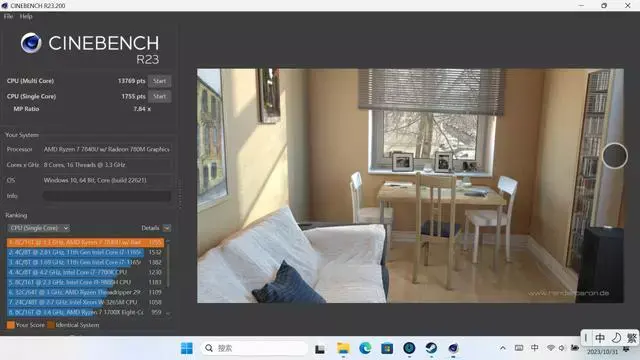Screen dimensions: 640x360
Task: Start the CPU Single Core benchmark
Action: click(x=159, y=96)
